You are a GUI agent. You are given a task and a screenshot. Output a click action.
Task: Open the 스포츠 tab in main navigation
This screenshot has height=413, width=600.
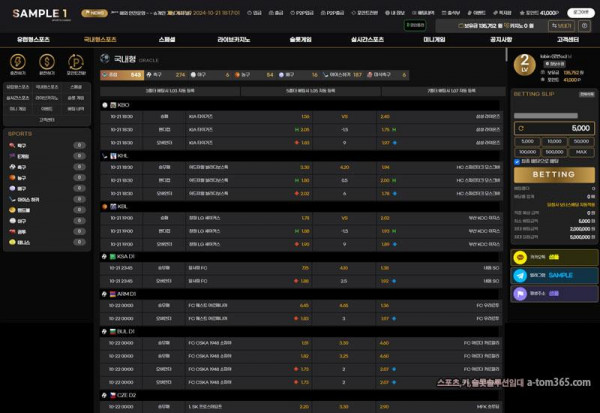pos(167,39)
